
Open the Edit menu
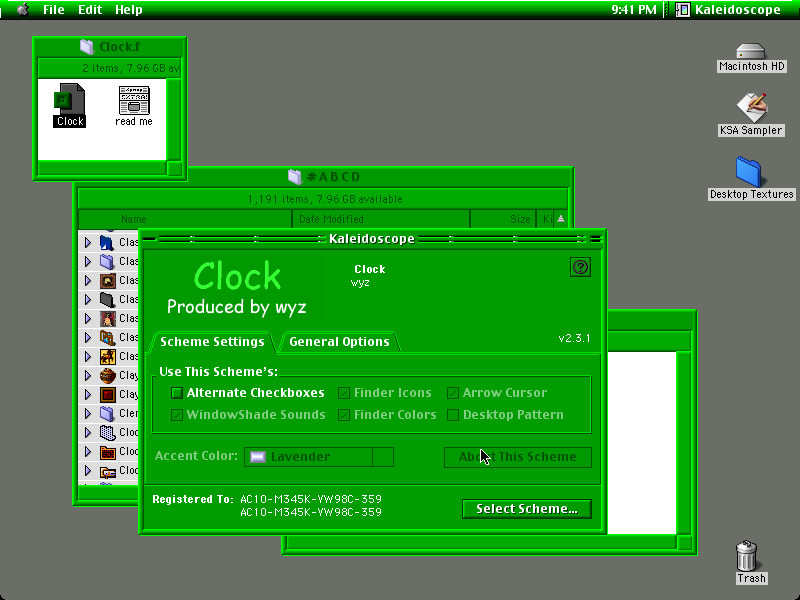pyautogui.click(x=90, y=10)
